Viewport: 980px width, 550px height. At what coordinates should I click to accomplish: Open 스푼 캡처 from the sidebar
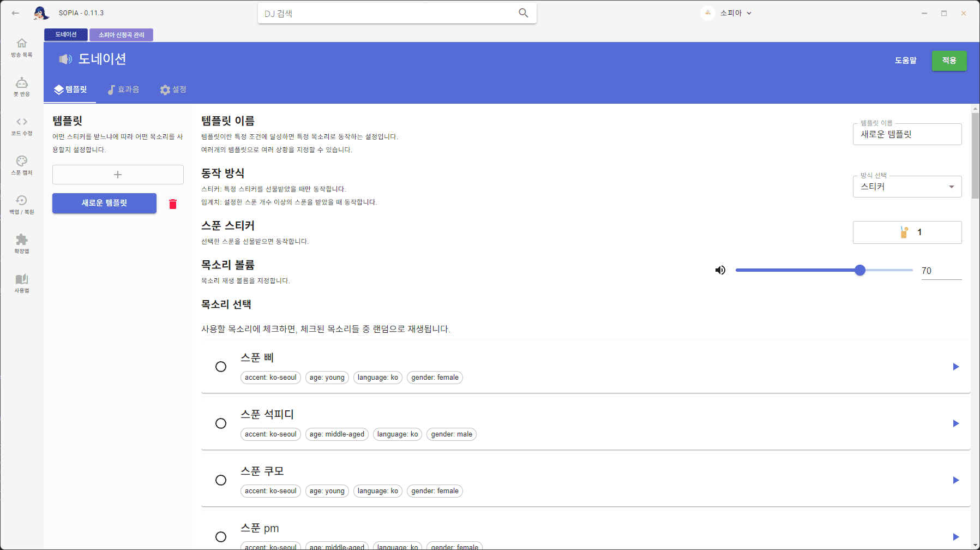(x=21, y=164)
